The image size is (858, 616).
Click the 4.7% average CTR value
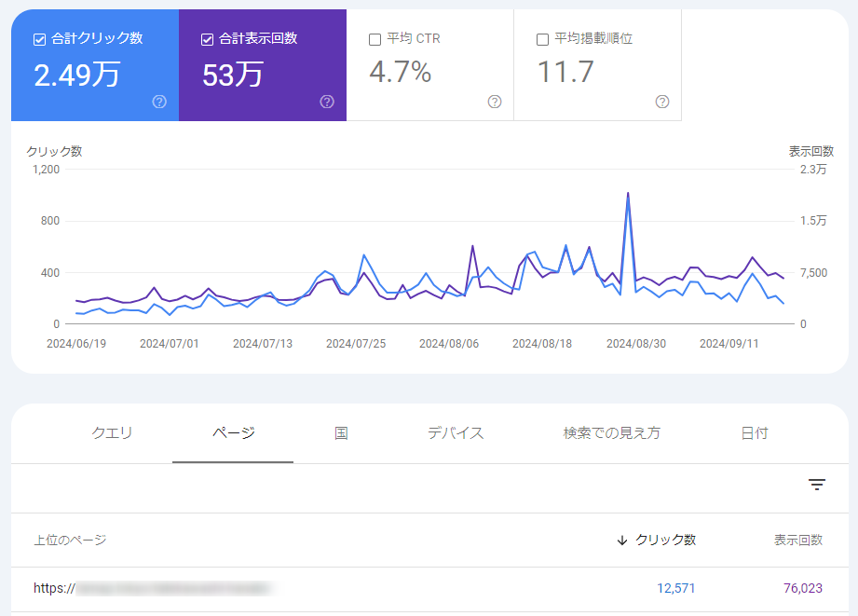pos(401,73)
